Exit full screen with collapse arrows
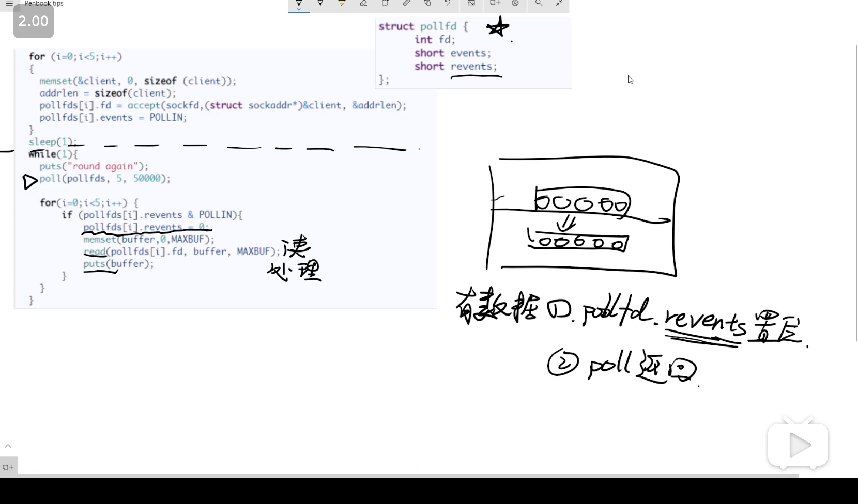858x504 pixels. [x=559, y=3]
